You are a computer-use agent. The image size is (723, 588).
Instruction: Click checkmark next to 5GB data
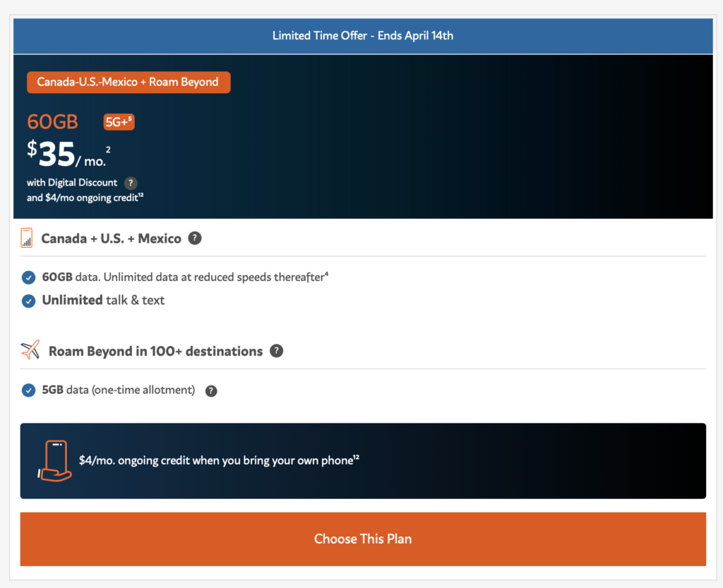(x=28, y=390)
